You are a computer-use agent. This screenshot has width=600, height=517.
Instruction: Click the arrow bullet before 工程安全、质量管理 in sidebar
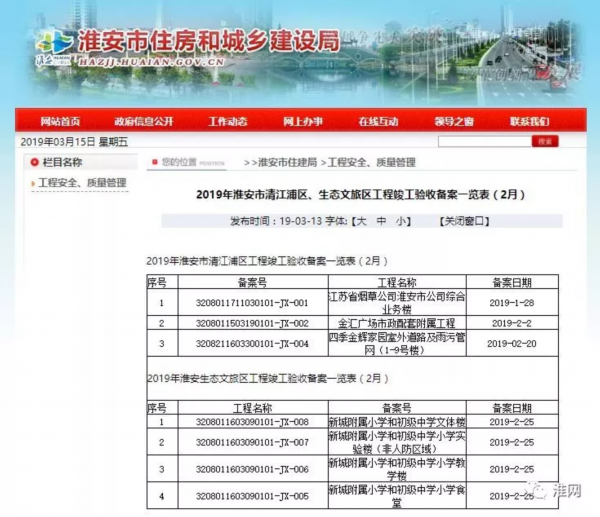click(x=31, y=183)
